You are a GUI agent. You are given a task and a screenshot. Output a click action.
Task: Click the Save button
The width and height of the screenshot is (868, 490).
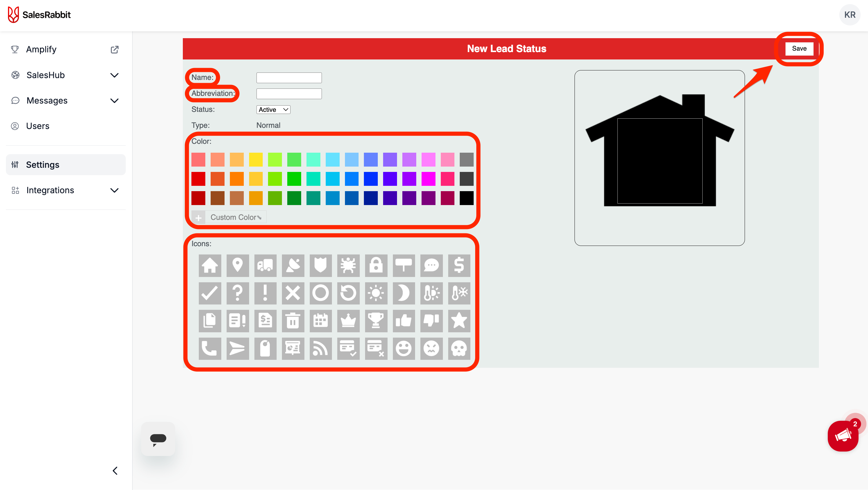pos(799,49)
